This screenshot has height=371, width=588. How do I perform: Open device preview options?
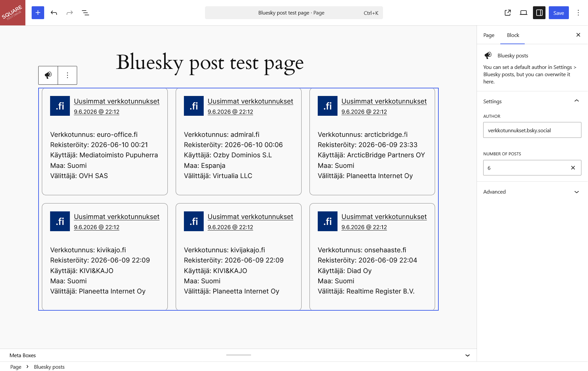pyautogui.click(x=523, y=13)
